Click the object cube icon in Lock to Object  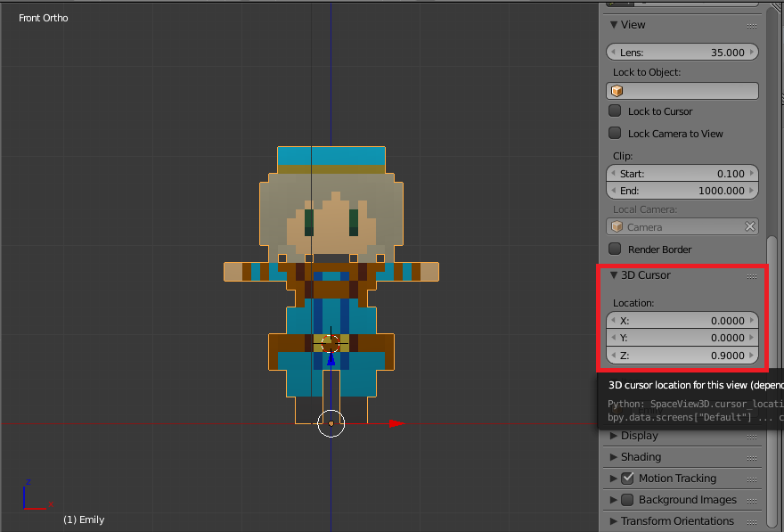pos(617,91)
